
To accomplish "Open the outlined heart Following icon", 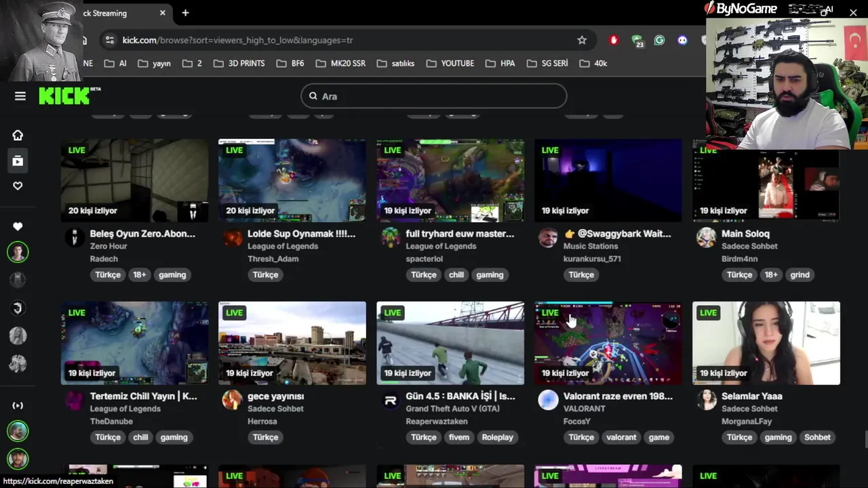I will click(18, 186).
